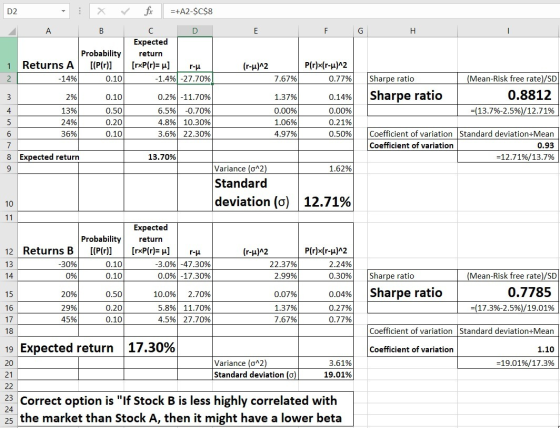Select column B header

point(101,31)
